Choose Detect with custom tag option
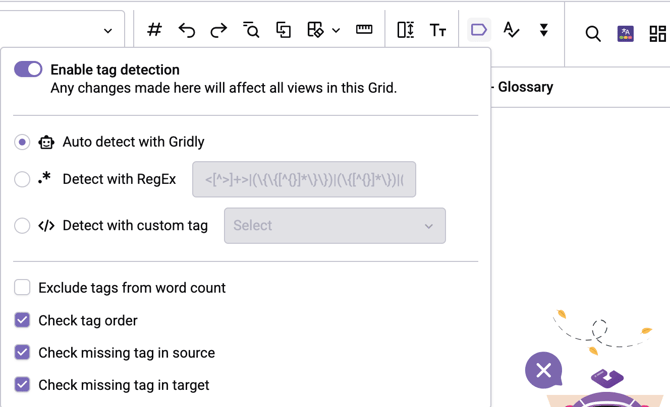The width and height of the screenshot is (670, 407). (x=22, y=226)
